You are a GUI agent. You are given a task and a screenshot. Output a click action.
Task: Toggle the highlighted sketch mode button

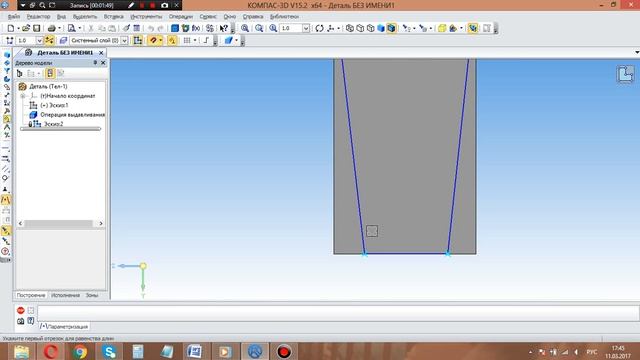click(x=138, y=40)
